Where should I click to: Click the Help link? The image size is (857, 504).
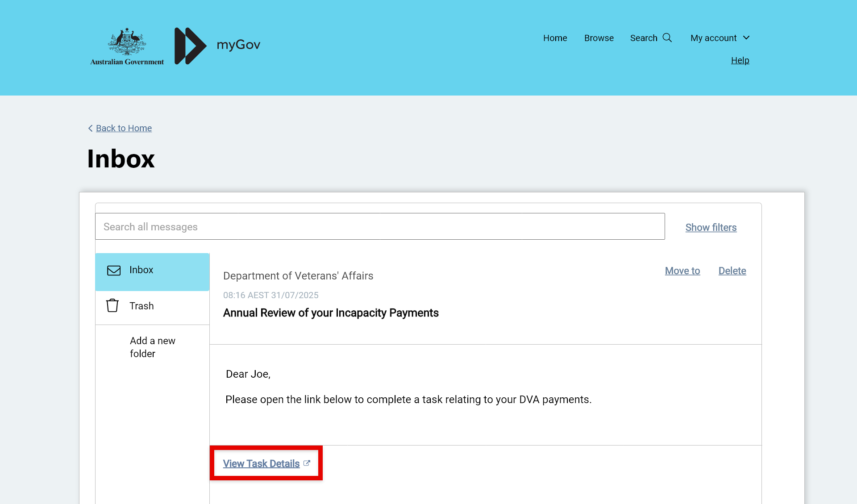[x=740, y=60]
